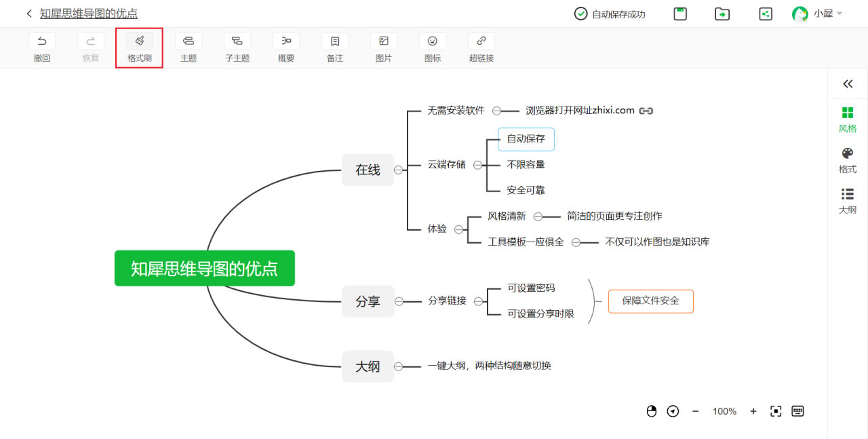Viewport: 868px width, 439px height.
Task: Select the 浏览器打开网址zhixi.com node
Action: click(580, 110)
